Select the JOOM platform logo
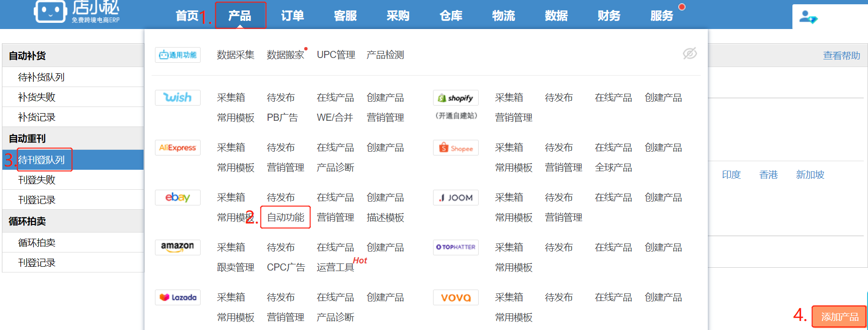The image size is (868, 330). 456,197
